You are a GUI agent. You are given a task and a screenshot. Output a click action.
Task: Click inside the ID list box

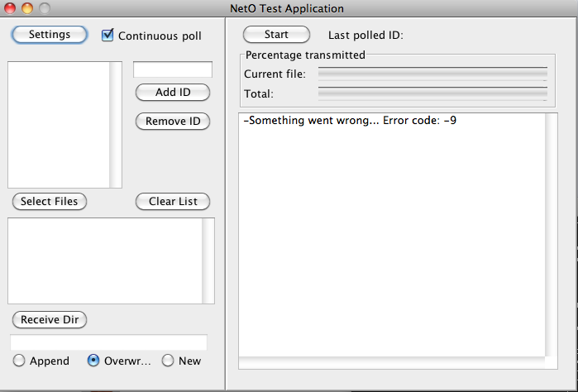pos(59,124)
